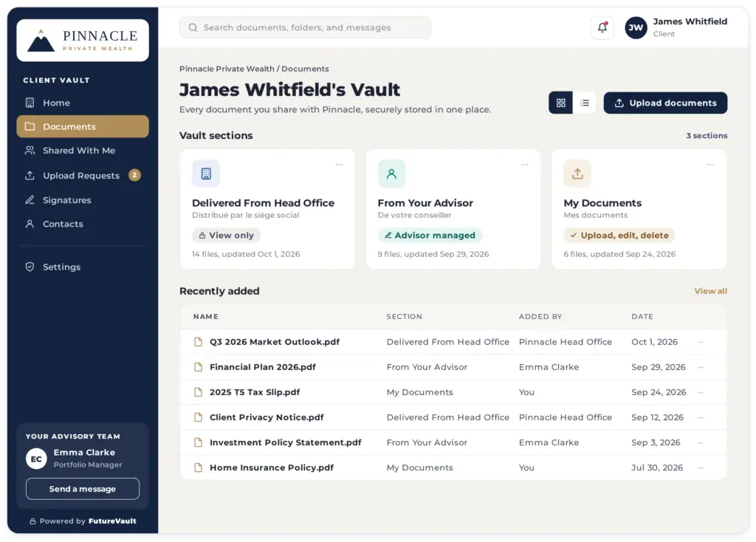Switch to grid view
This screenshot has height=542, width=756.
pyautogui.click(x=561, y=103)
